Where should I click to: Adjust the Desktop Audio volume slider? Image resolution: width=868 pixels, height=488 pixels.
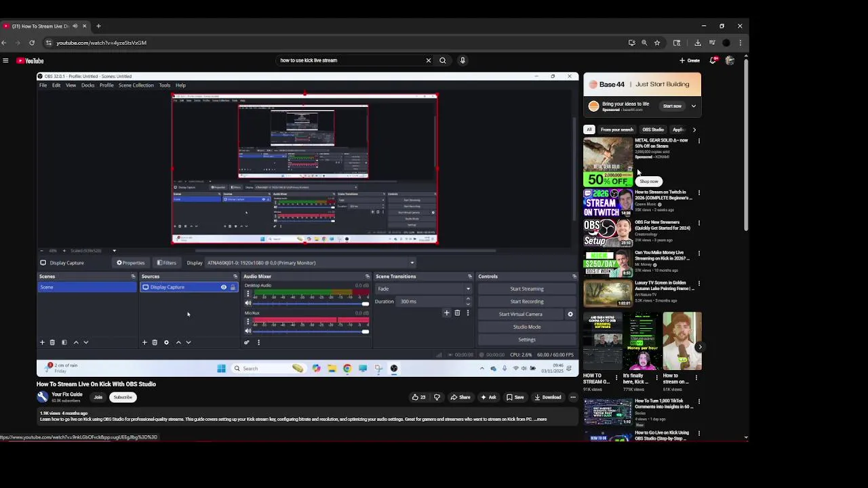(x=310, y=304)
